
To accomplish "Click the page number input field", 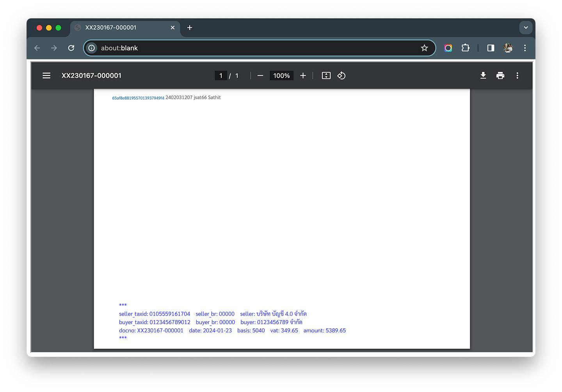I will click(221, 76).
